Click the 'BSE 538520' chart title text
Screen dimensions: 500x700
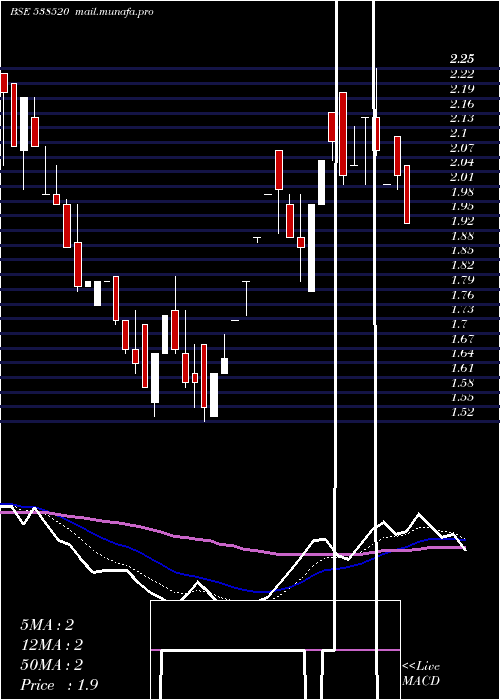pos(39,12)
